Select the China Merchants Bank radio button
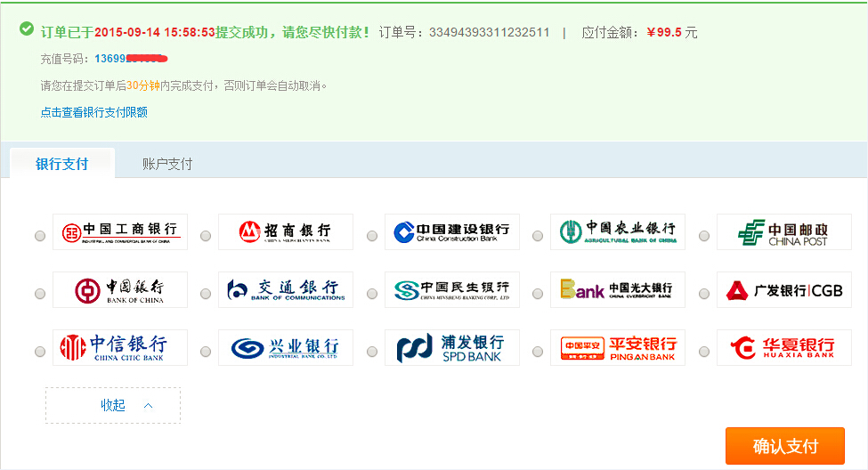Viewport: 868px width, 470px height. [x=206, y=236]
